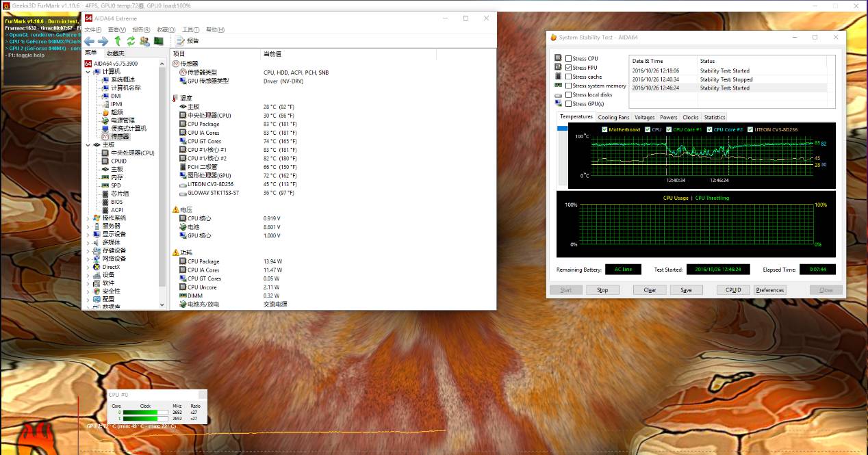Expand the 多媒体 tree node

[88, 242]
